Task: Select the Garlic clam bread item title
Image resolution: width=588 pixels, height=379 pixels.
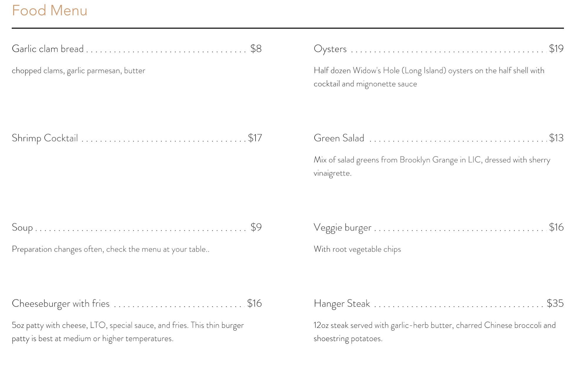Action: (x=48, y=49)
